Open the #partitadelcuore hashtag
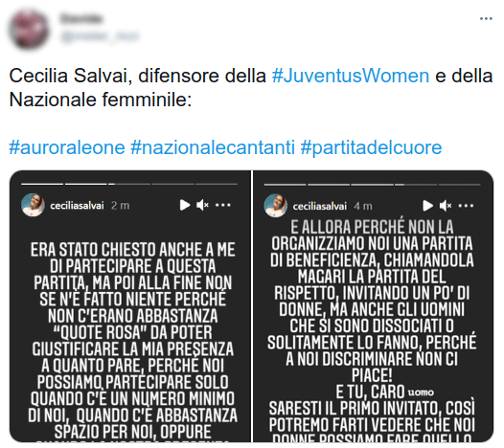 (371, 147)
